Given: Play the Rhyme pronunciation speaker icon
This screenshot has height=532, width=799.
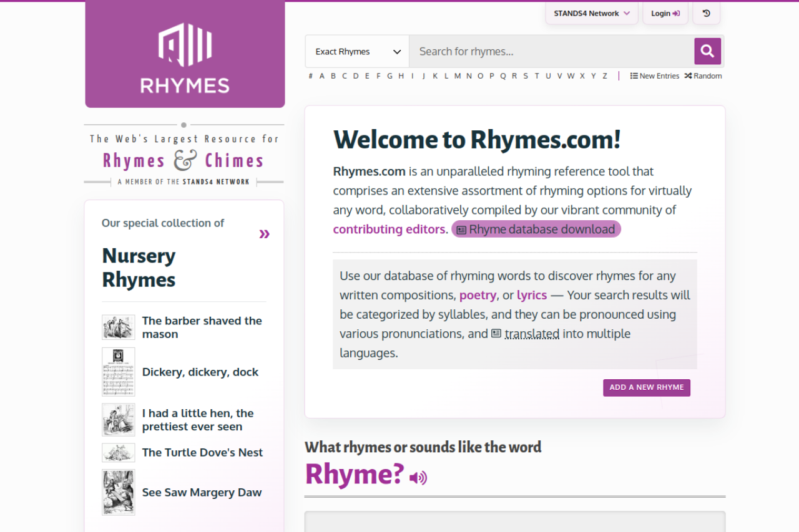Looking at the screenshot, I should [418, 478].
